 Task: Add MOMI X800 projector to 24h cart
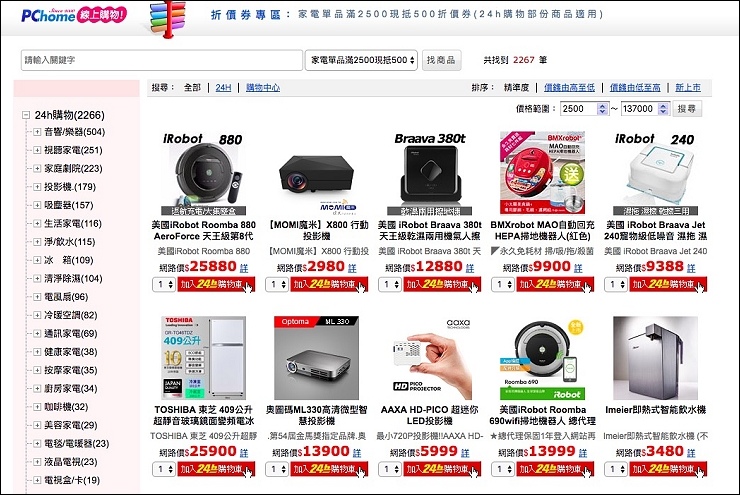(329, 285)
